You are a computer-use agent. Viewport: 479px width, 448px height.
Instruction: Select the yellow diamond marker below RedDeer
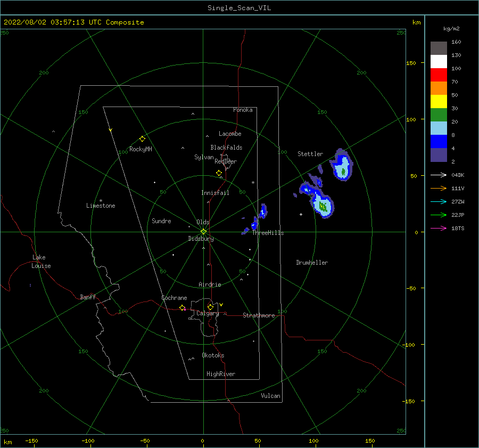[x=219, y=173]
